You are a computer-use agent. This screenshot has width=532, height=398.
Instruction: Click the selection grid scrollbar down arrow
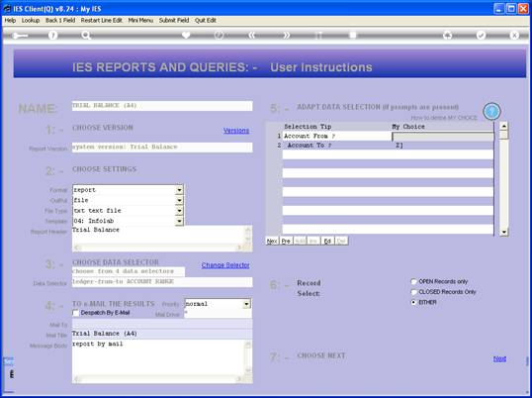tap(504, 233)
